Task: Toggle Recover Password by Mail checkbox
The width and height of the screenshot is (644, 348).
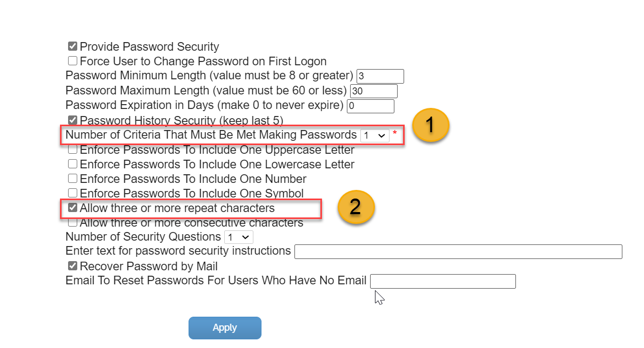Action: 73,266
